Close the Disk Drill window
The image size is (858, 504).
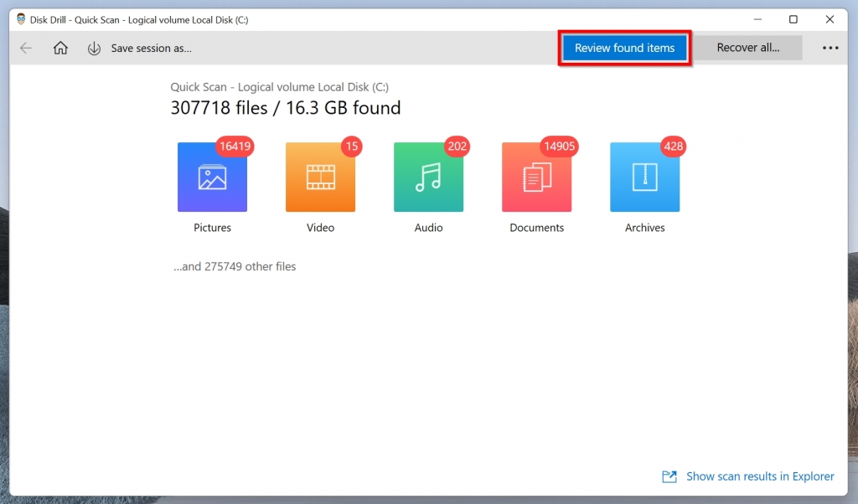pyautogui.click(x=830, y=19)
